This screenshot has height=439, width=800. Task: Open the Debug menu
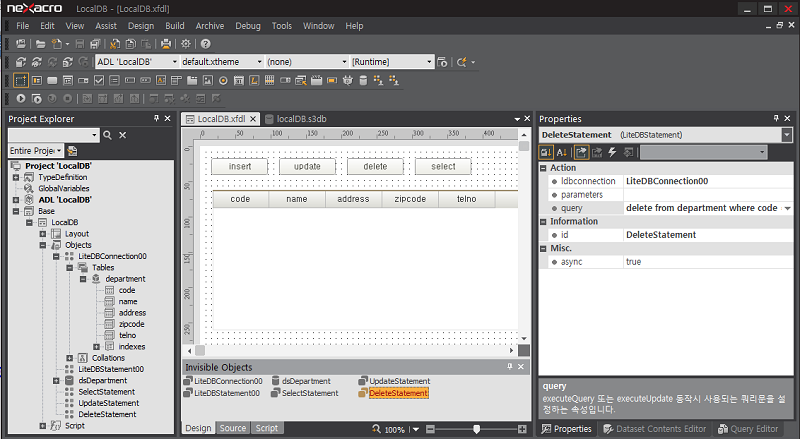coord(247,26)
